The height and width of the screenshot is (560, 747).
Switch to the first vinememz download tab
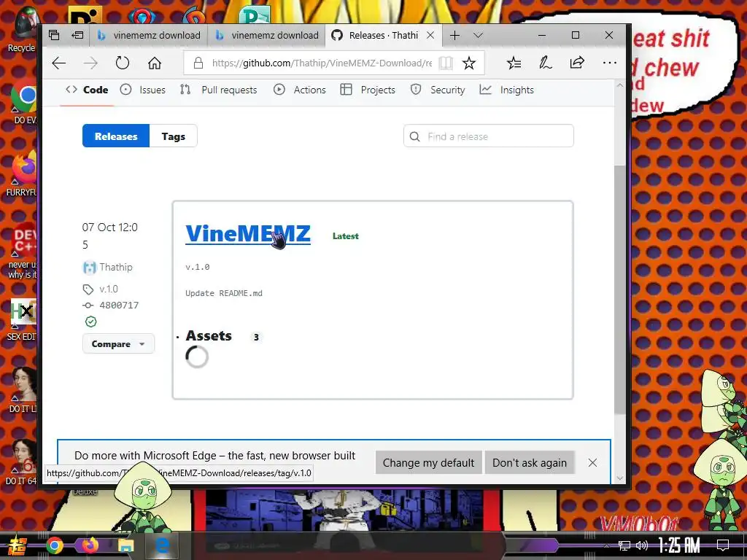(149, 35)
